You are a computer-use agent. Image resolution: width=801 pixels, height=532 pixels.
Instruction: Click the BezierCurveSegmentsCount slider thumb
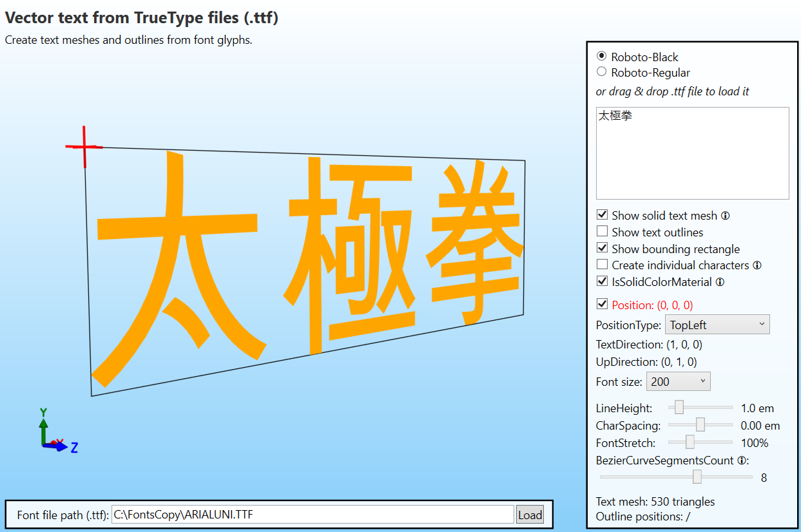pos(697,477)
